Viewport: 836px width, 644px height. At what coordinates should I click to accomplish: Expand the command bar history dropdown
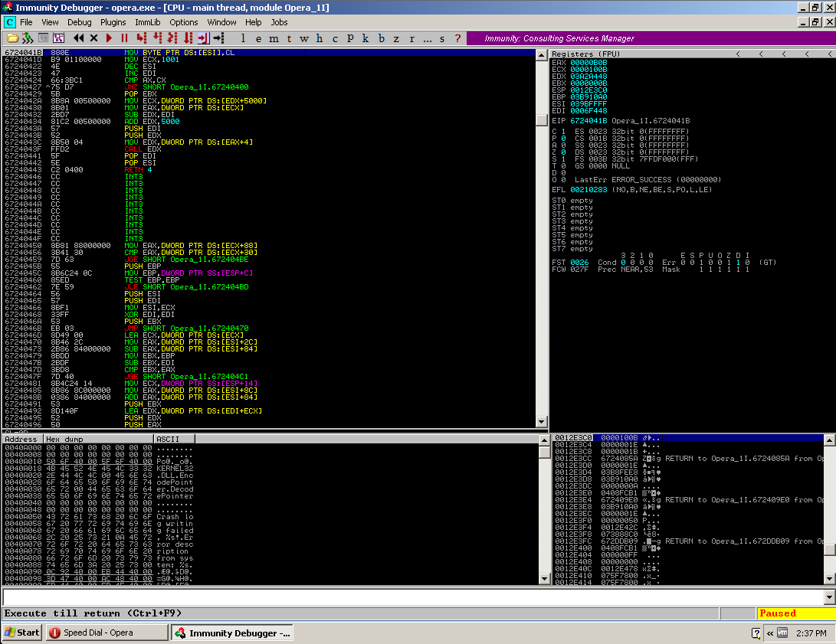tap(829, 597)
